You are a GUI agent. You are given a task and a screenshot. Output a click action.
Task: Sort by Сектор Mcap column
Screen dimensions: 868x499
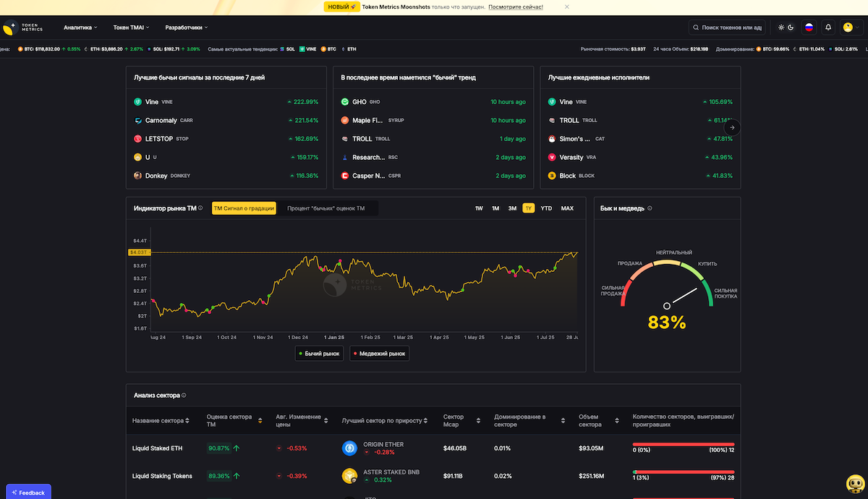(462, 420)
